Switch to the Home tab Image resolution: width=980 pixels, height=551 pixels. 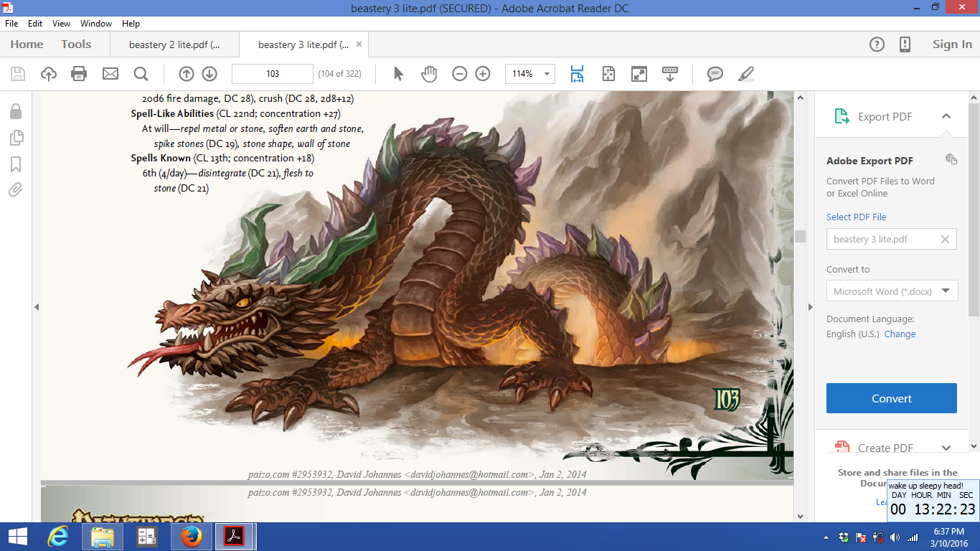click(x=27, y=44)
